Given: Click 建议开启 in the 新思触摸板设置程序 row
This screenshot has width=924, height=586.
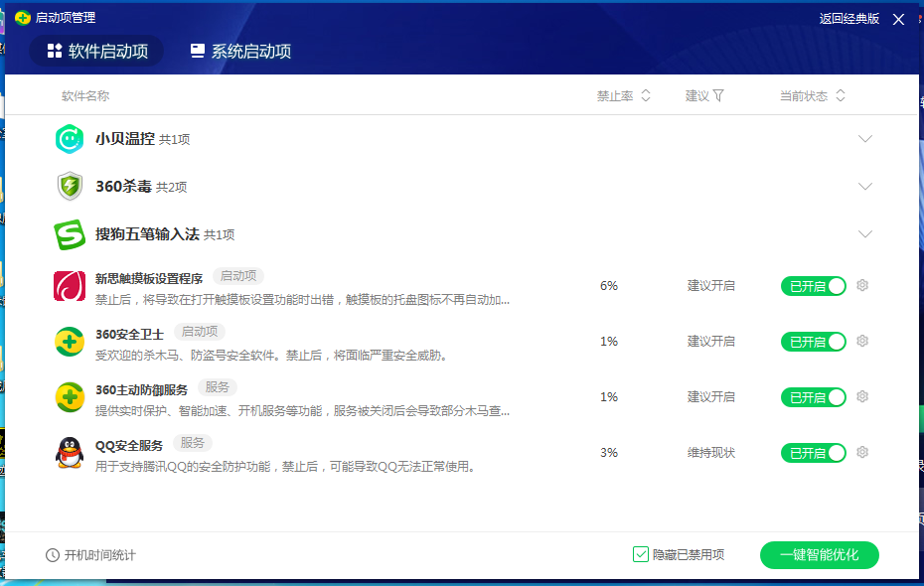Looking at the screenshot, I should (x=711, y=286).
